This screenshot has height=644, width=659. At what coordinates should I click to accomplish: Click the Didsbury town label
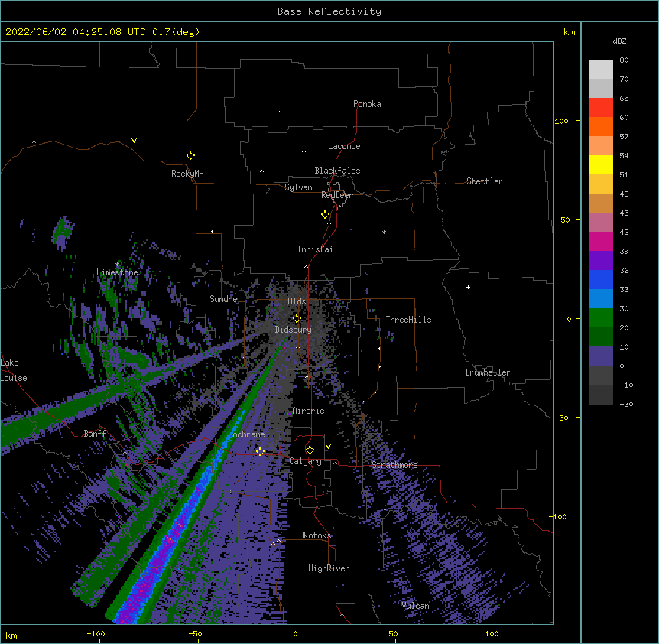[294, 330]
